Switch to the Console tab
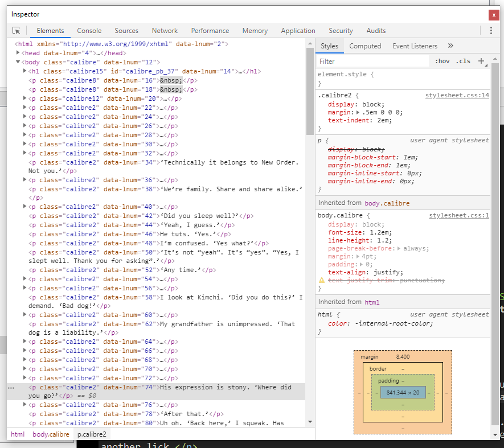Screen dimensions: 504x448 (89, 31)
